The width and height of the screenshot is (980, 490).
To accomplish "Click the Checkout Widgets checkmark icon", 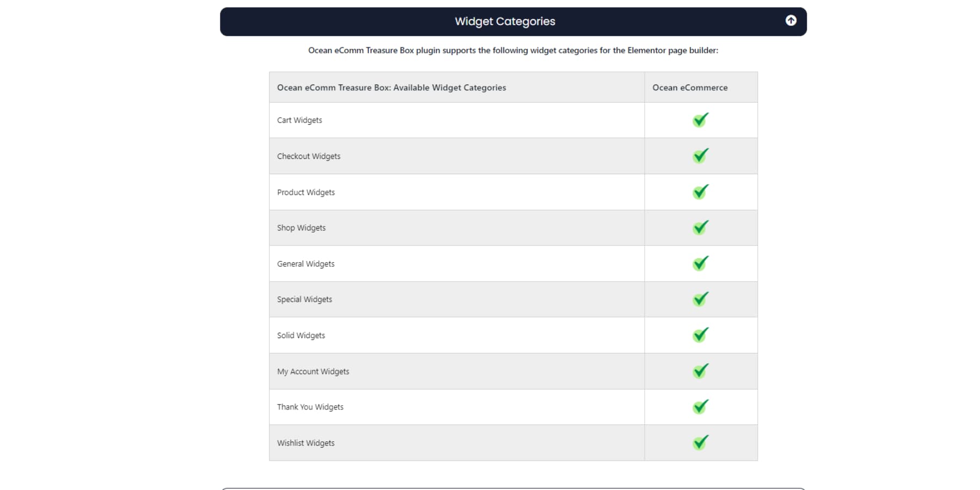I will (x=701, y=156).
